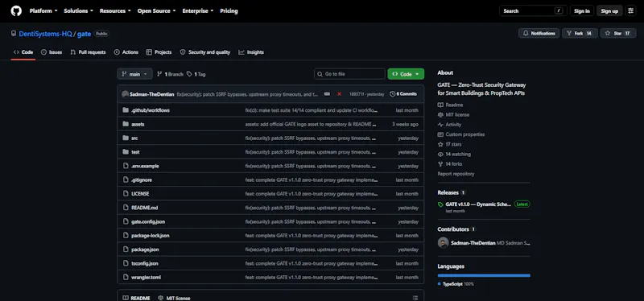Screen dimensions: 644x301
Task: Open the Readme link in About
Action: tap(450, 105)
